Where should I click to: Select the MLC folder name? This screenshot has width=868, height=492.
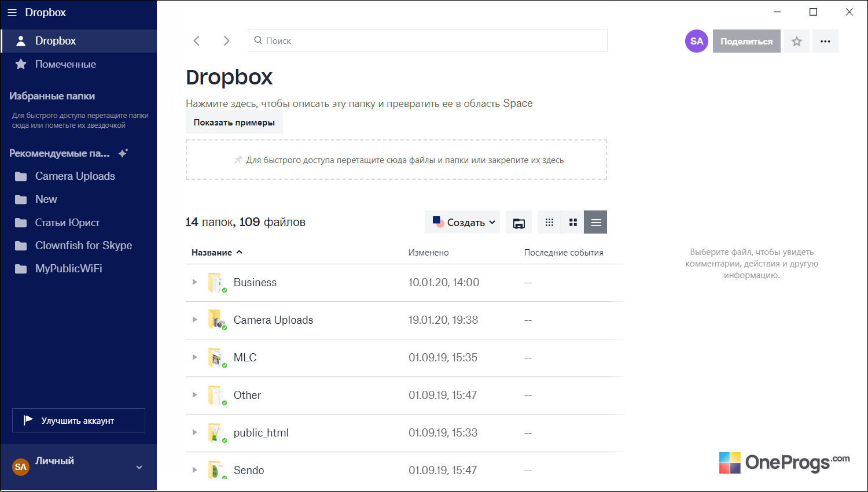[245, 358]
